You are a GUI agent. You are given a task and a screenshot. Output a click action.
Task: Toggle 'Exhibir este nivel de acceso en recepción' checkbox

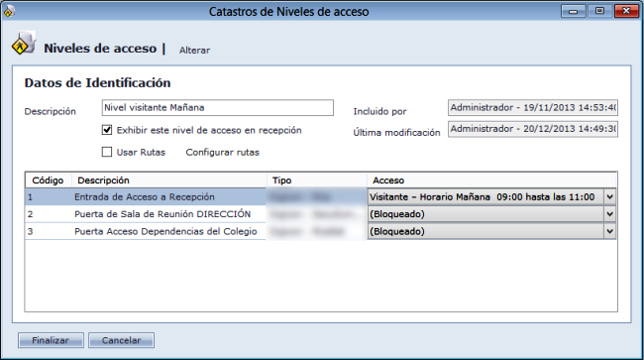107,130
